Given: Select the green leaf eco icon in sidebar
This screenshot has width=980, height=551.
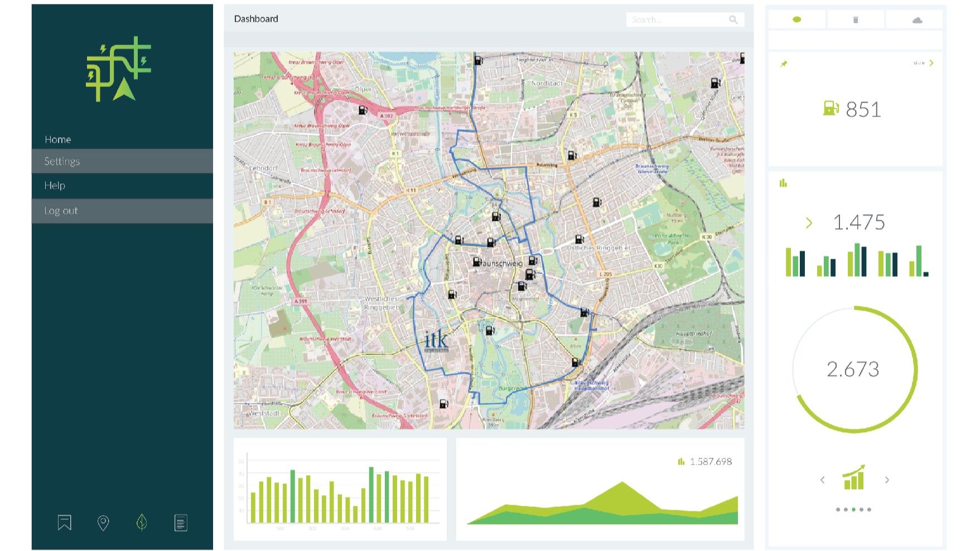Looking at the screenshot, I should (142, 523).
